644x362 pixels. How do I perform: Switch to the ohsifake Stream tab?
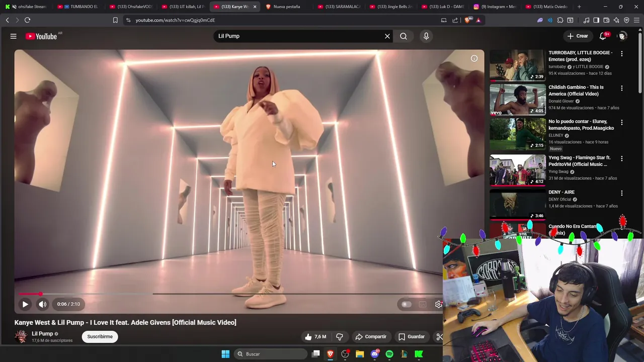[27, 7]
